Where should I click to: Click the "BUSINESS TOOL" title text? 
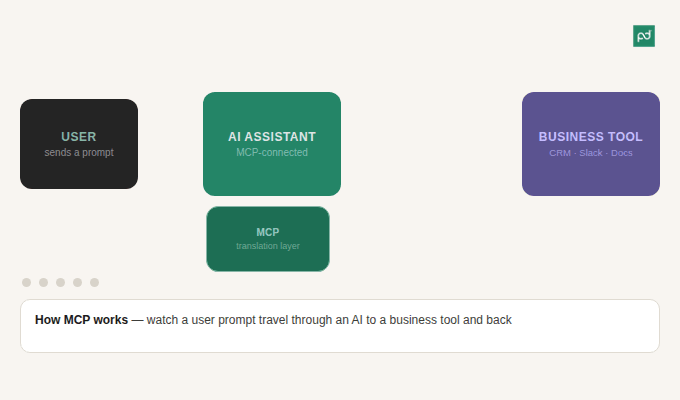click(x=591, y=137)
